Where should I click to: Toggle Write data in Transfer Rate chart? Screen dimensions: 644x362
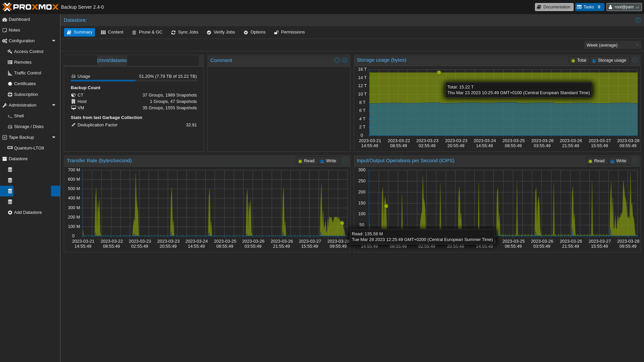(329, 161)
